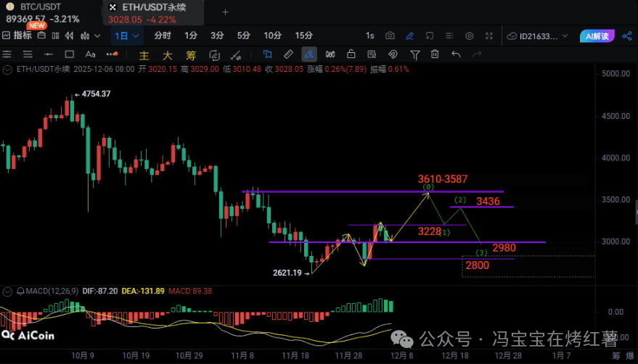Viewport: 638px width, 364px height.
Task: Click the 大 button
Action: [167, 55]
